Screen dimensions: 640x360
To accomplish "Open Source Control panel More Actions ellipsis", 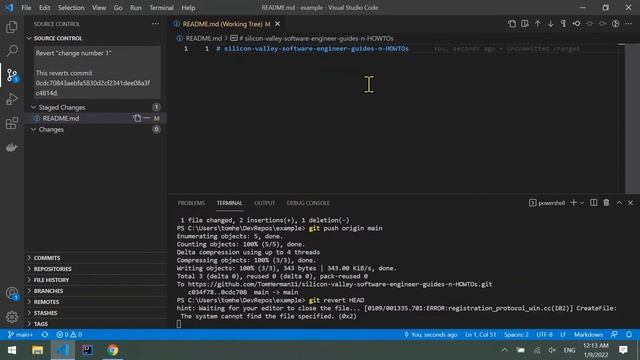I will point(156,24).
